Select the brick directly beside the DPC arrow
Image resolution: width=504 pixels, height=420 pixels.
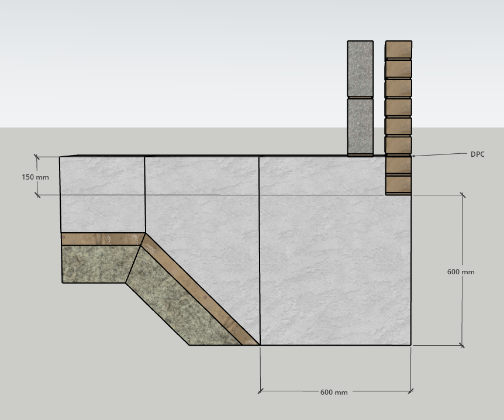coord(398,165)
